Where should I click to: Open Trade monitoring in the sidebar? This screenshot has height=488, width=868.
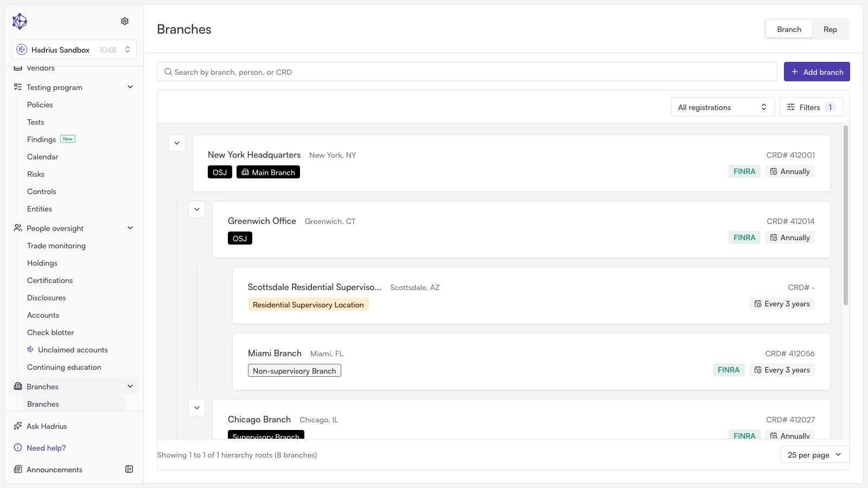pos(56,246)
